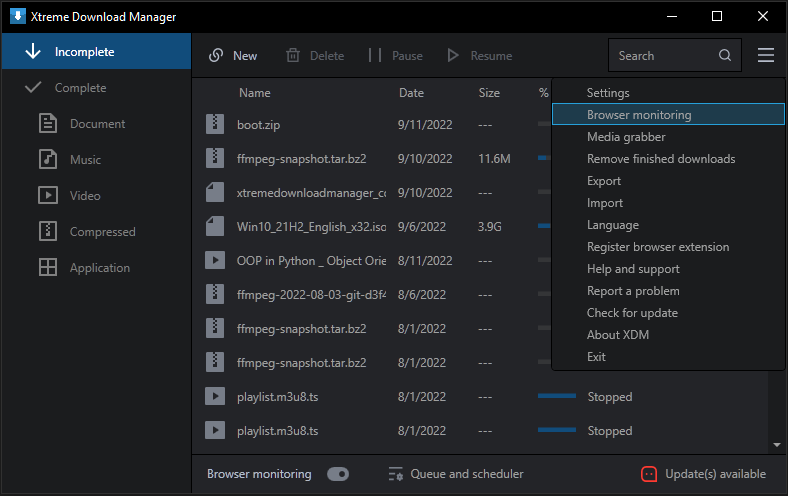Click the Win10_21H2_English_x32.iso file name
788x496 pixels.
point(312,227)
